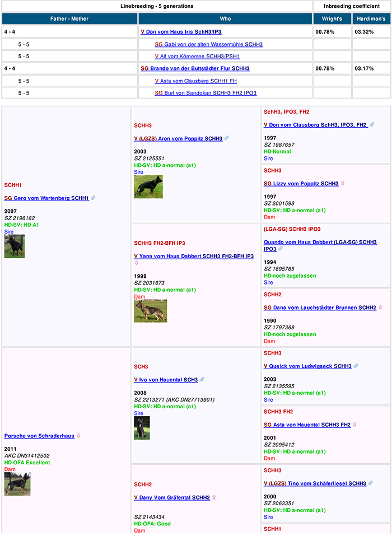The image size is (392, 536).
Task: Follow the Yana vom Haus Dabbert link
Action: coord(194,256)
